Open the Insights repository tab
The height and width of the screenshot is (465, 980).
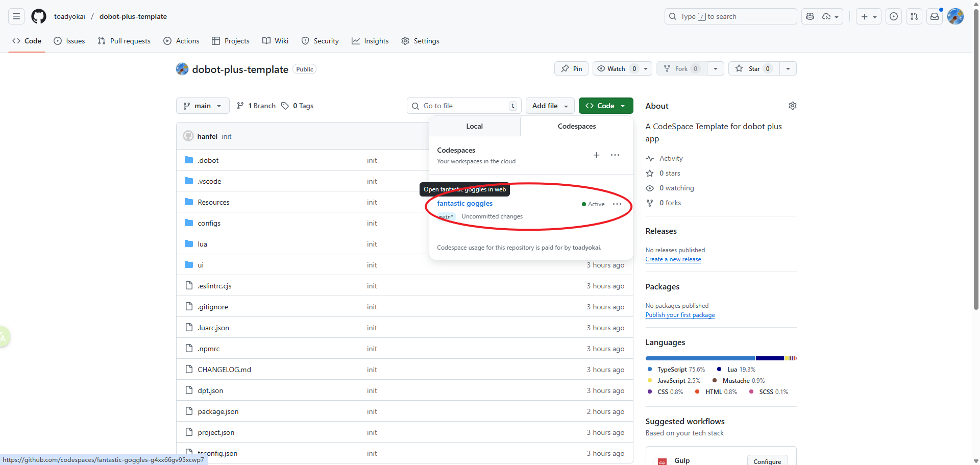click(x=370, y=41)
